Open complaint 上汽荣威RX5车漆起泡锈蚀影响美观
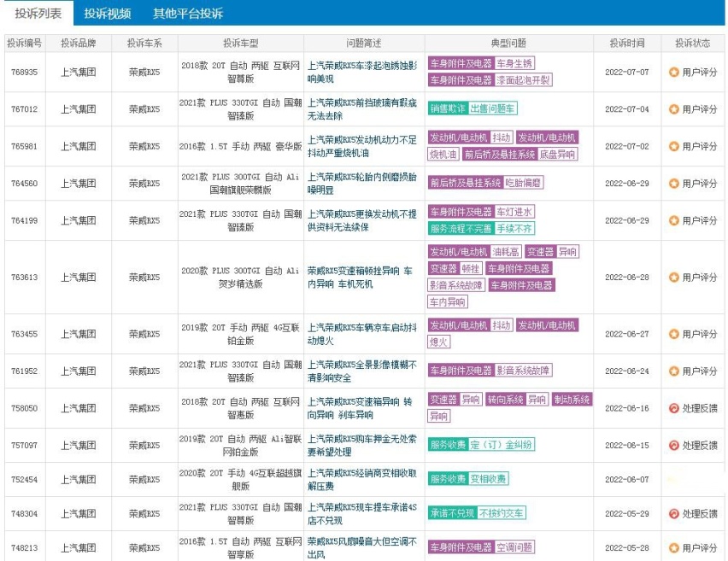 pos(362,72)
